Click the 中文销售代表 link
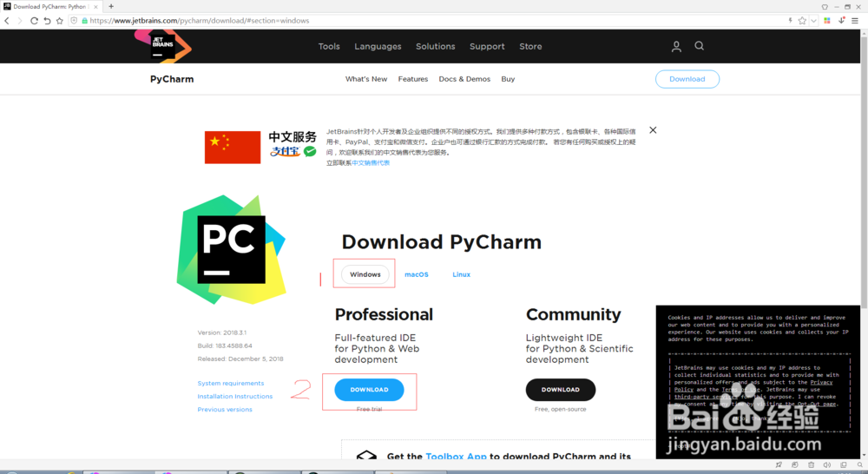This screenshot has height=474, width=868. click(371, 163)
